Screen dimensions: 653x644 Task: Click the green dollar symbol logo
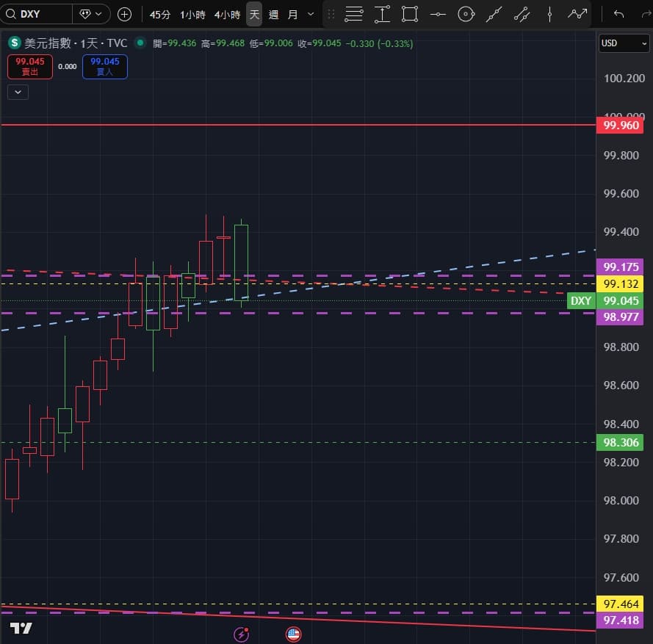[x=15, y=43]
